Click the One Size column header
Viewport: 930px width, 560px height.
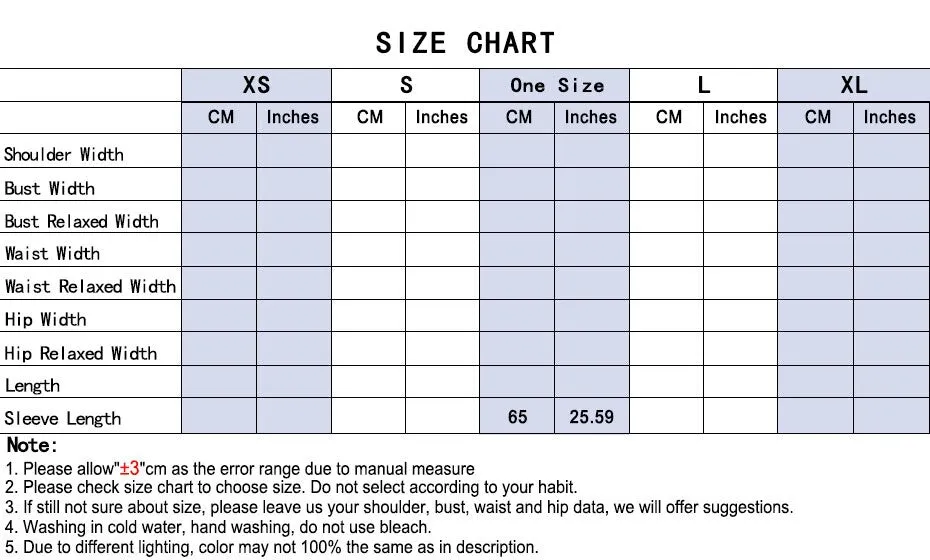click(x=555, y=85)
